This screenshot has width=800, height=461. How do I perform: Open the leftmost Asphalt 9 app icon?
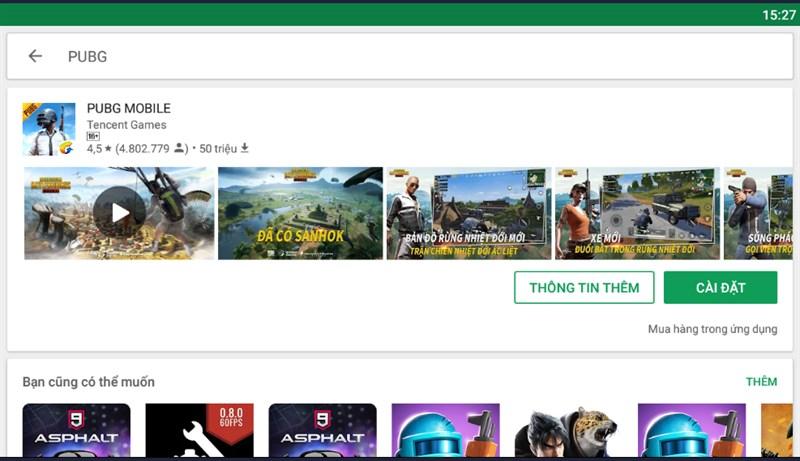76,429
